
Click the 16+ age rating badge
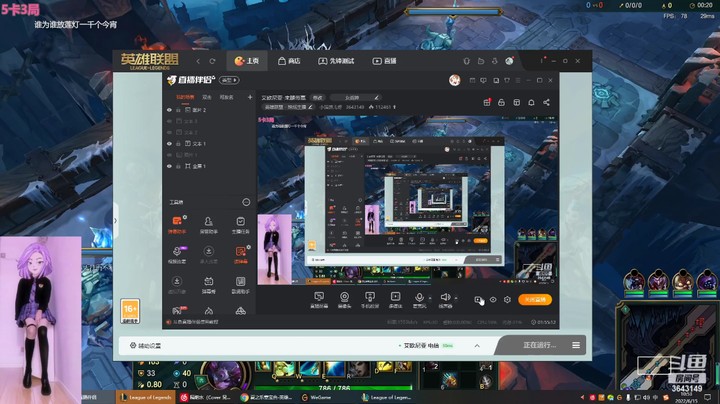coord(130,311)
